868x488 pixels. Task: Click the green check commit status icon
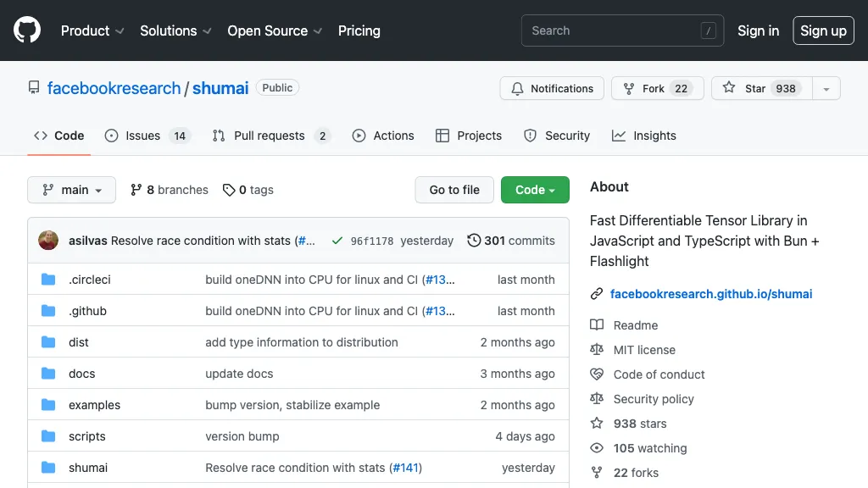pyautogui.click(x=337, y=241)
